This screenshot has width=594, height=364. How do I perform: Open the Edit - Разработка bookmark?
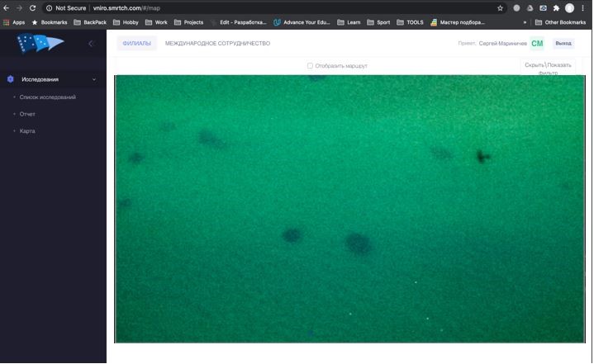click(x=239, y=22)
